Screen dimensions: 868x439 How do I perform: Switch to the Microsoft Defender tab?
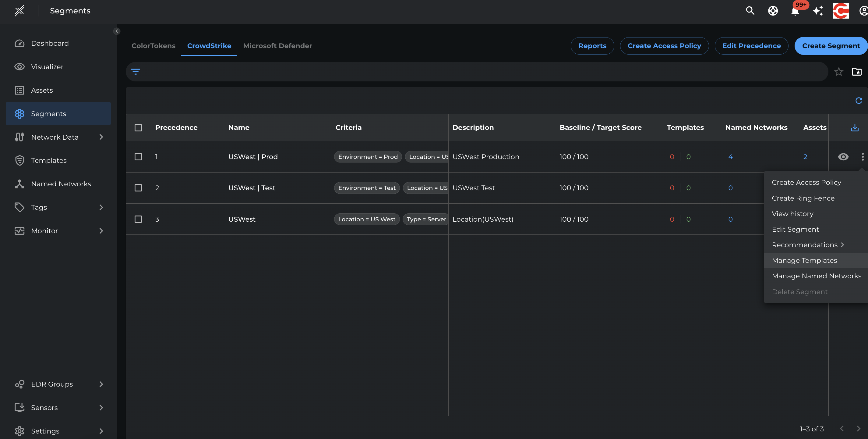277,46
